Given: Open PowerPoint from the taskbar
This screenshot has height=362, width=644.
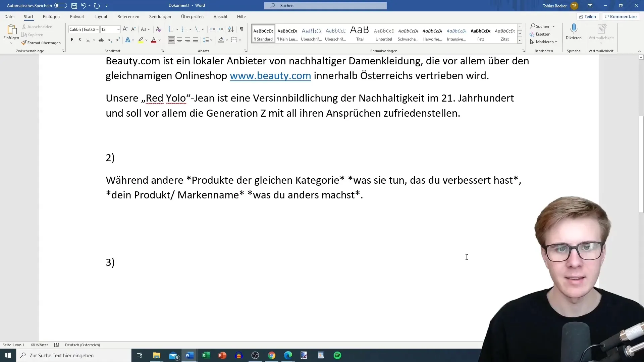Looking at the screenshot, I should tap(222, 355).
